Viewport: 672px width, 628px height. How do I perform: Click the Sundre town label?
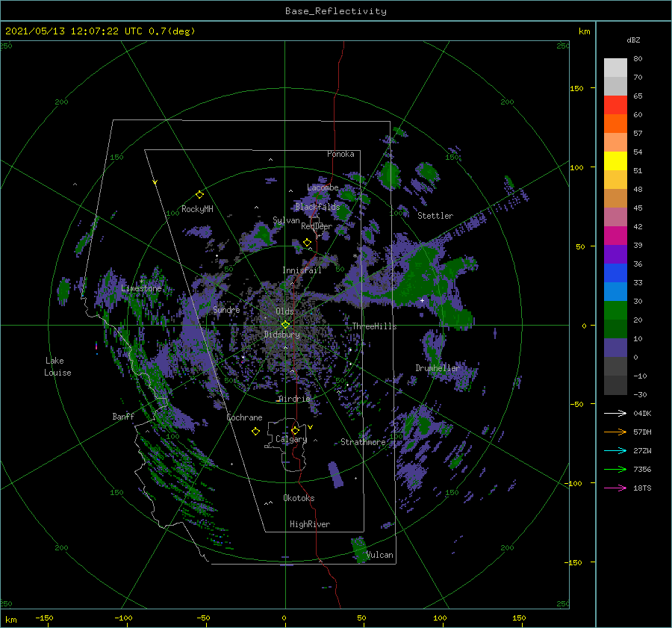tap(227, 309)
